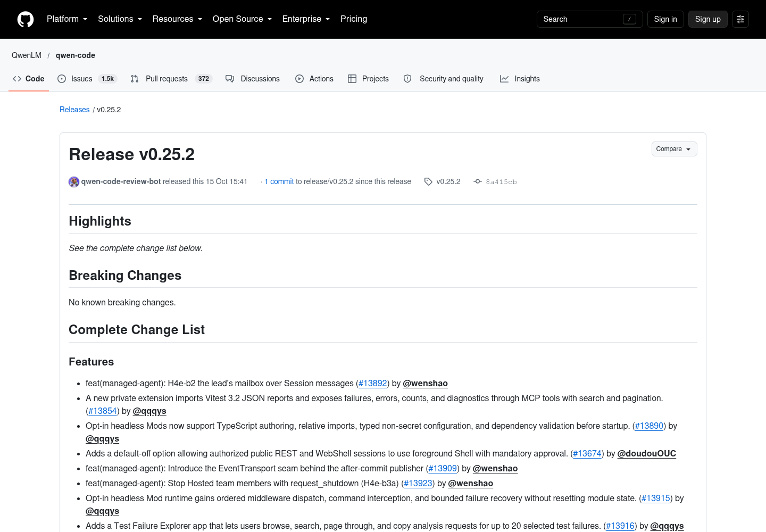Click the Sign in button
Image resolution: width=766 pixels, height=532 pixels.
[x=665, y=19]
